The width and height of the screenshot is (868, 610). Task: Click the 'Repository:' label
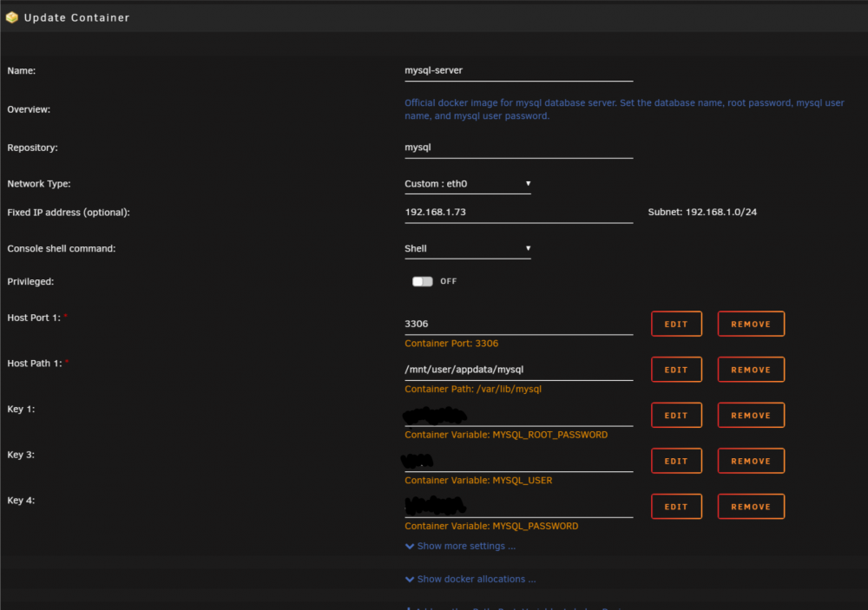pos(32,148)
